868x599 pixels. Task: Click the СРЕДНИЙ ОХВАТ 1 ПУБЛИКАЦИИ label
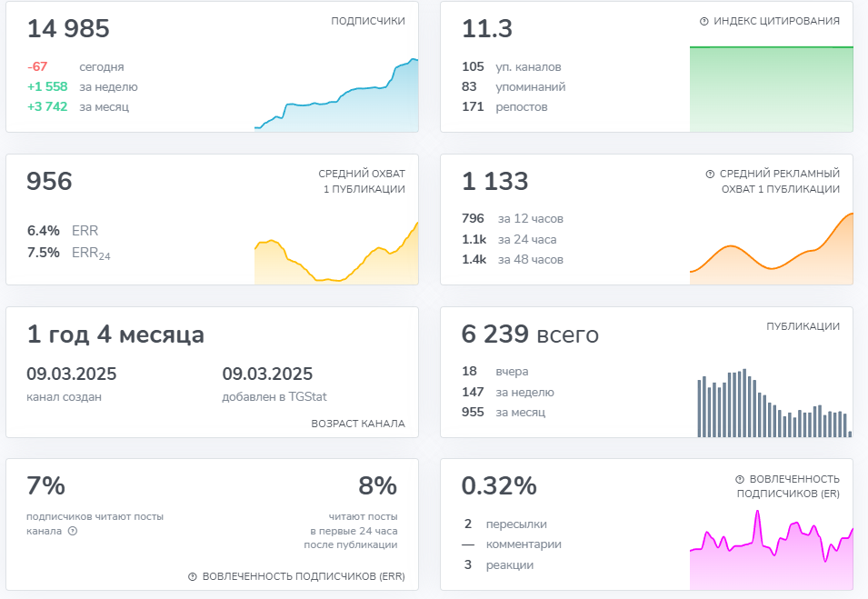(362, 182)
